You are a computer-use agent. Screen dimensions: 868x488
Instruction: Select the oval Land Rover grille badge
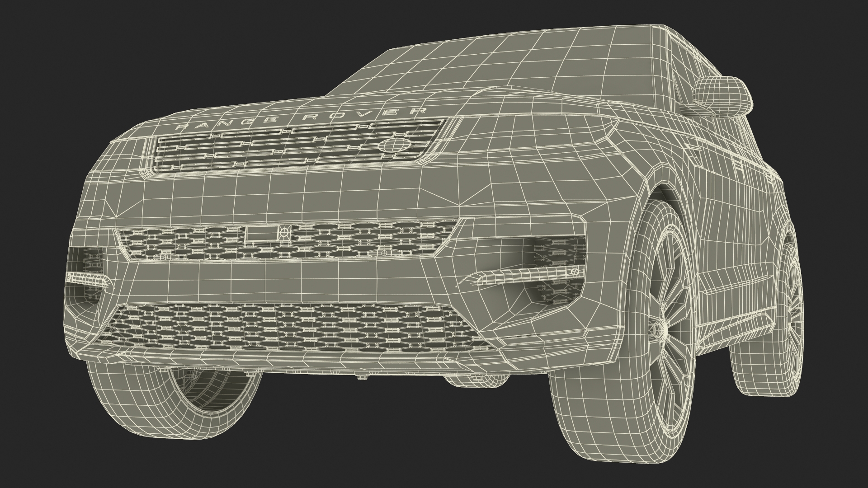[395, 145]
